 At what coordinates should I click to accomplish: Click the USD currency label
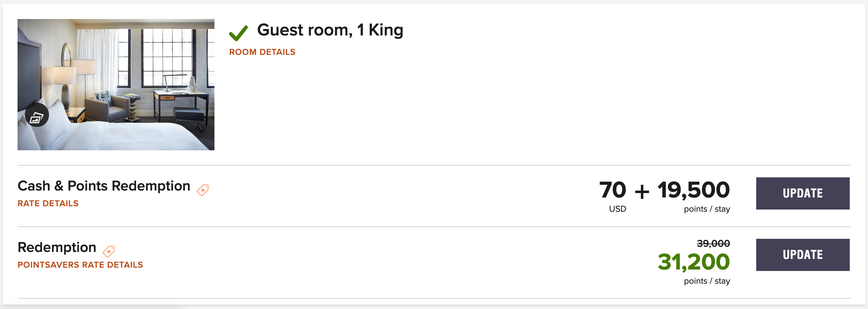(617, 209)
